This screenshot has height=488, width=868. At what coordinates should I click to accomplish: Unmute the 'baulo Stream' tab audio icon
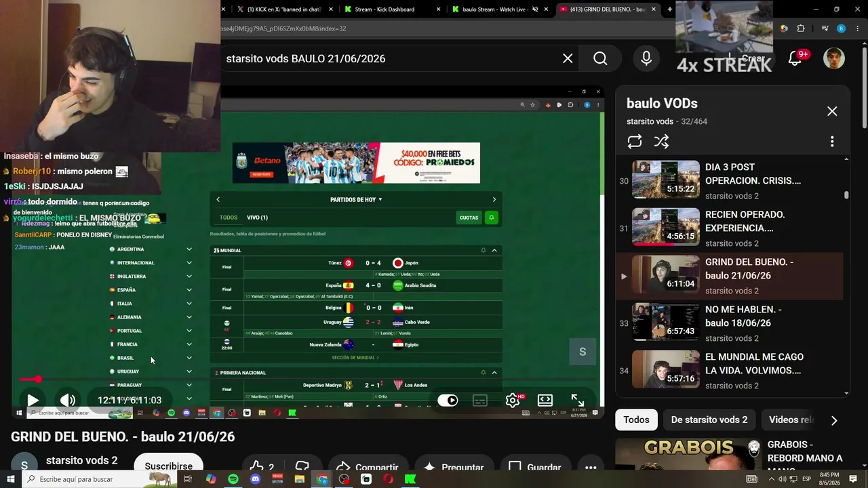pyautogui.click(x=535, y=9)
